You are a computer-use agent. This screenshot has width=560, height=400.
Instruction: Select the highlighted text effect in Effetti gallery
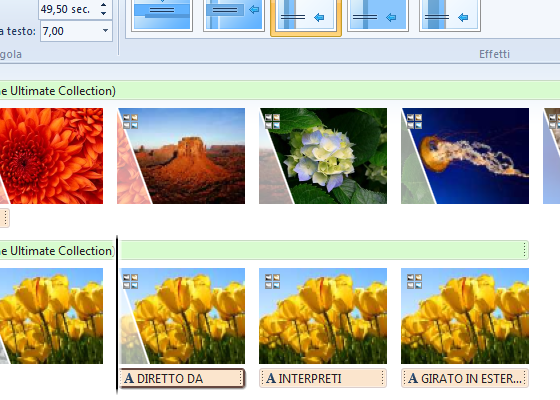tap(306, 16)
